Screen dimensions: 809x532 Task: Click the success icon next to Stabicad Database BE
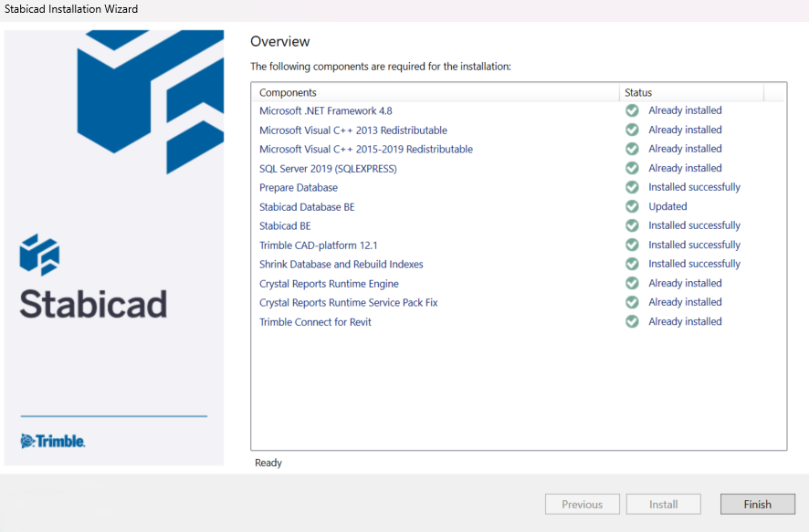[631, 206]
